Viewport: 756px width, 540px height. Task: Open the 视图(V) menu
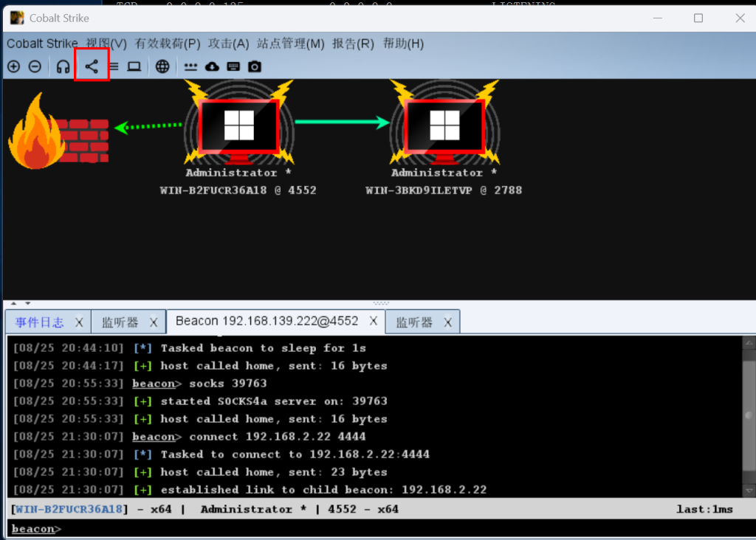tap(106, 44)
